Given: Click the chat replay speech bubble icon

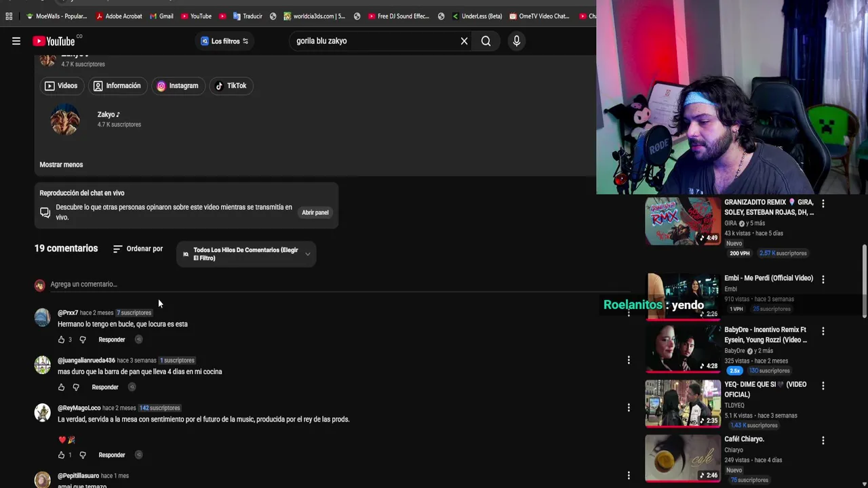Looking at the screenshot, I should pyautogui.click(x=45, y=213).
